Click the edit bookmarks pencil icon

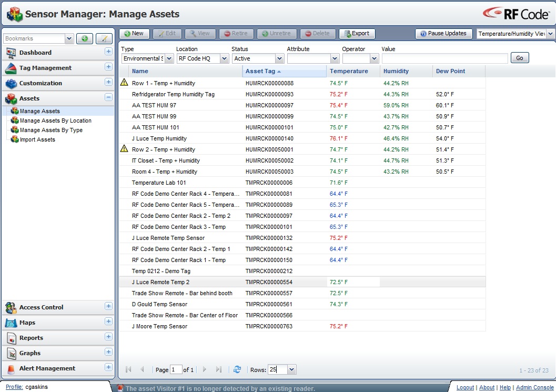[x=104, y=38]
